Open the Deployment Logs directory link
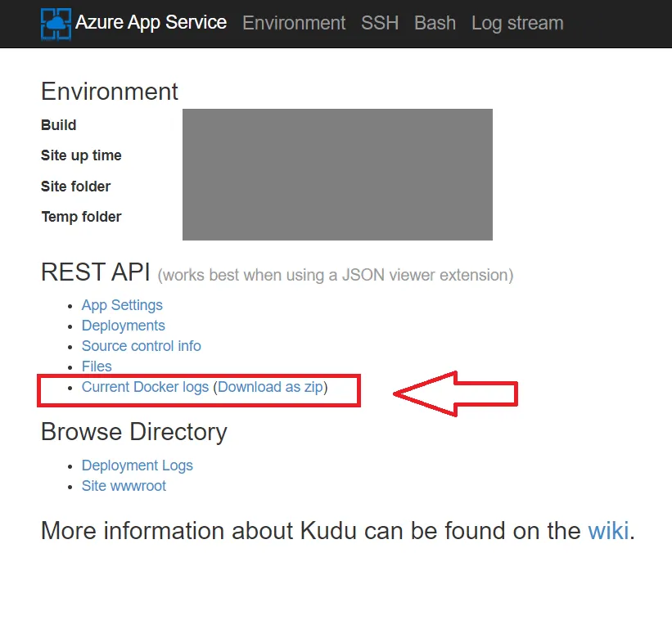The height and width of the screenshot is (625, 672). pyautogui.click(x=138, y=465)
